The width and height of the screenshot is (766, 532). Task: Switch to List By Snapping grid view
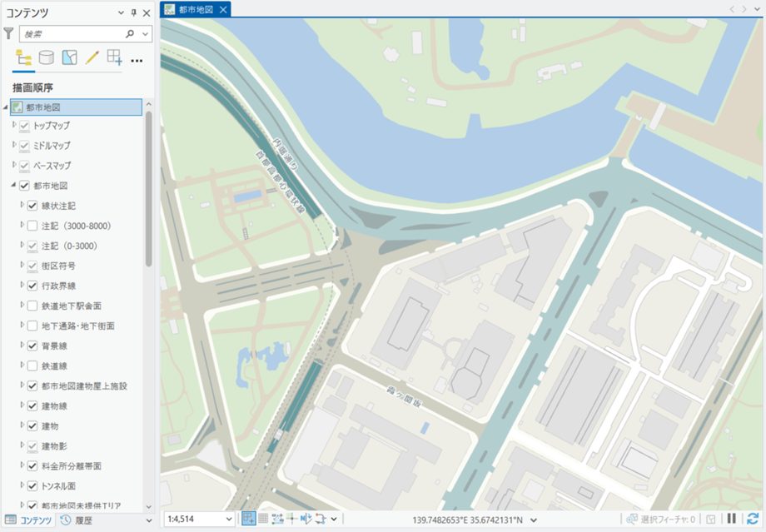115,58
